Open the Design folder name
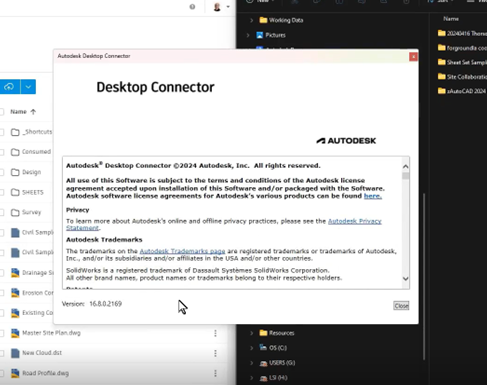 [32, 172]
